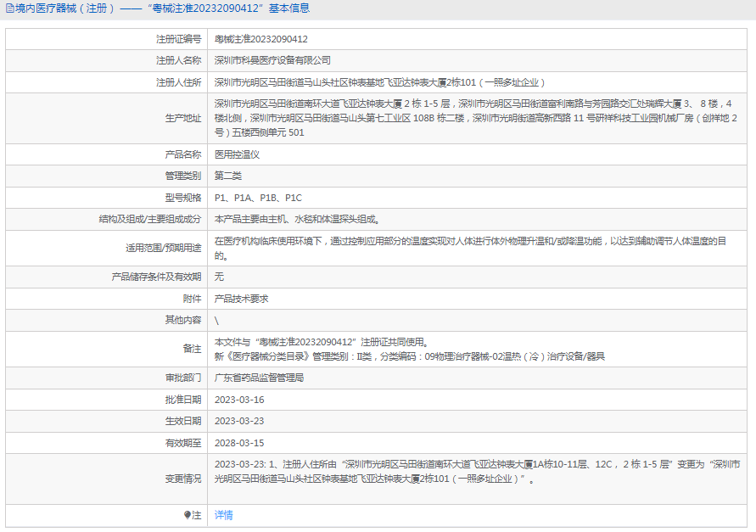Click the 其他内容 label

[182, 320]
